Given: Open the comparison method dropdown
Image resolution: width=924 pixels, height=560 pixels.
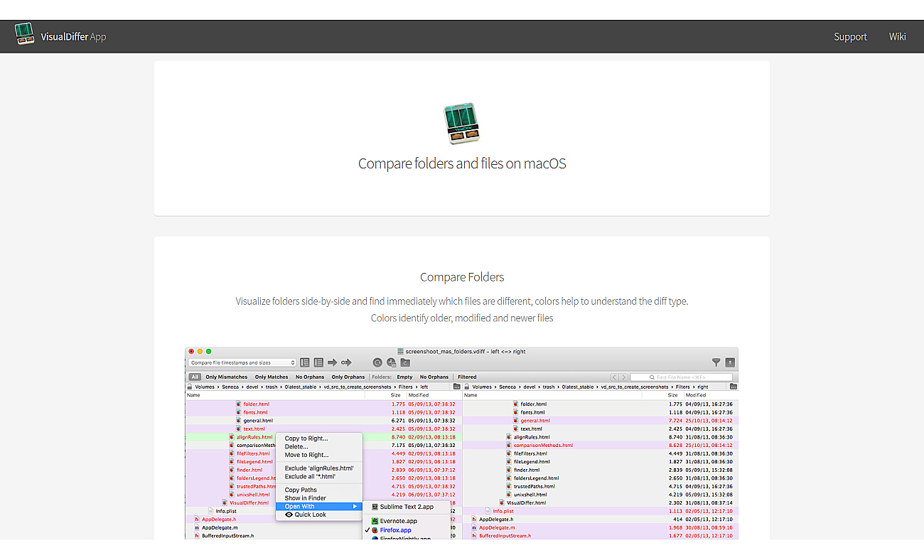Looking at the screenshot, I should (x=242, y=362).
